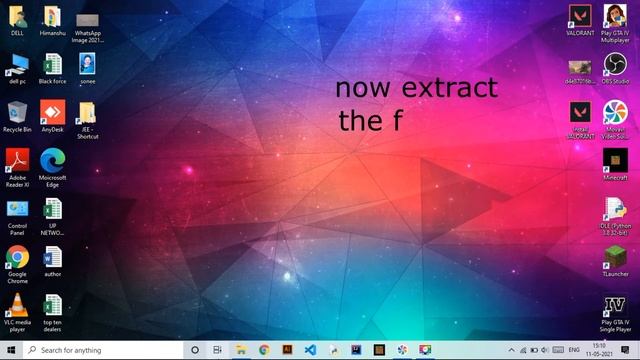Select the Play GTA IV Single Player shortcut

point(615,314)
